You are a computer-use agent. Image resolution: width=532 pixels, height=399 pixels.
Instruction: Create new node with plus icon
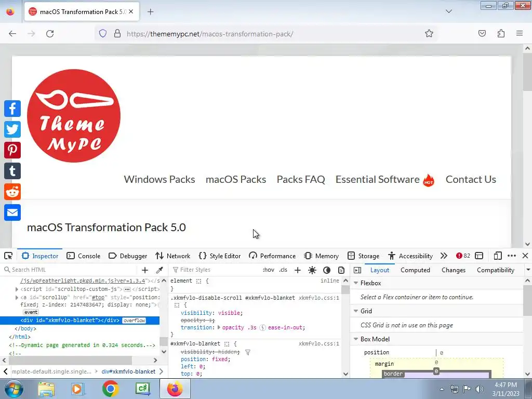145,270
